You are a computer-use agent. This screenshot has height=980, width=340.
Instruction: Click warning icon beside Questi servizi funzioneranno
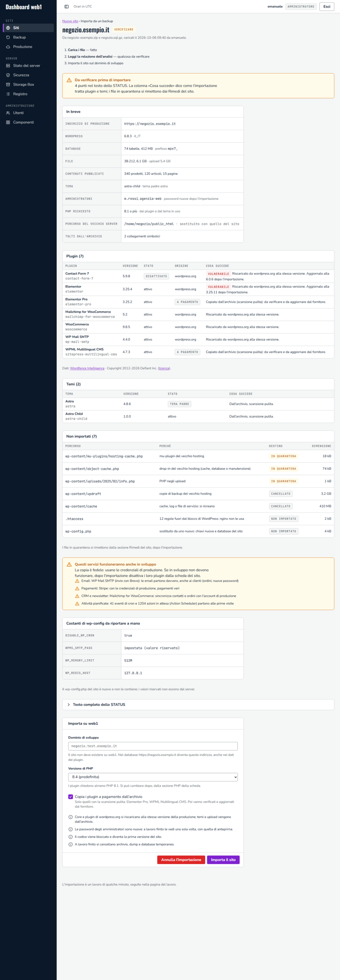tap(69, 564)
